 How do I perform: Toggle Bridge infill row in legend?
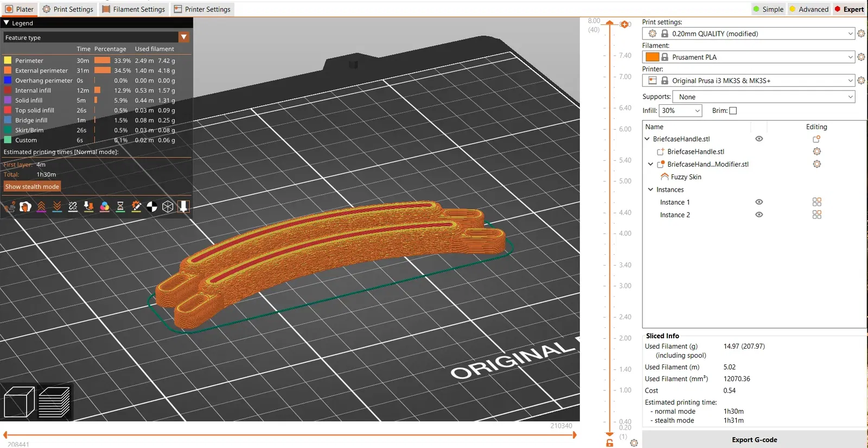(x=90, y=120)
